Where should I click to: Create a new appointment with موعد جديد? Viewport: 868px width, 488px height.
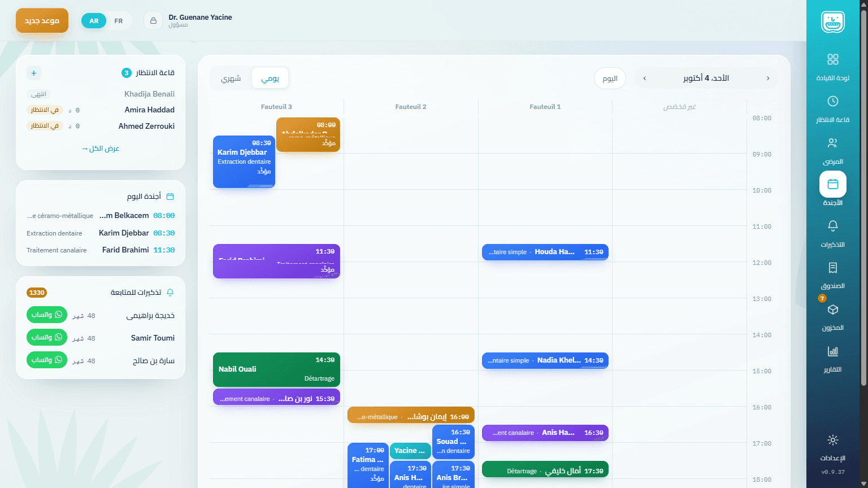point(42,21)
